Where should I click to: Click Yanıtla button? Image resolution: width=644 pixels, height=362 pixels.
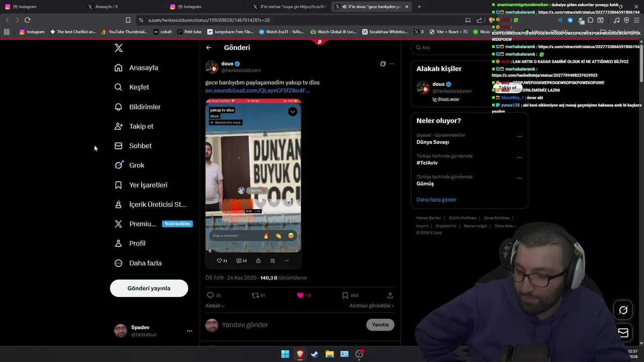pyautogui.click(x=380, y=325)
